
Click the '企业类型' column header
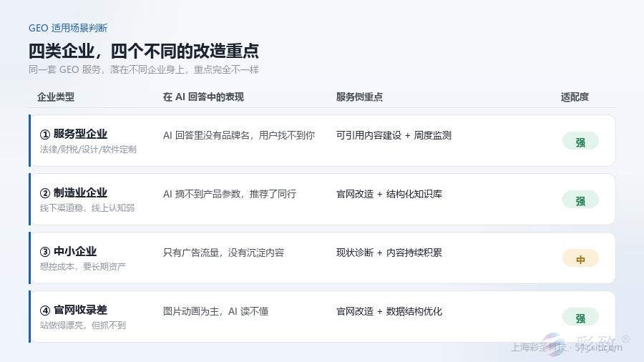point(56,97)
